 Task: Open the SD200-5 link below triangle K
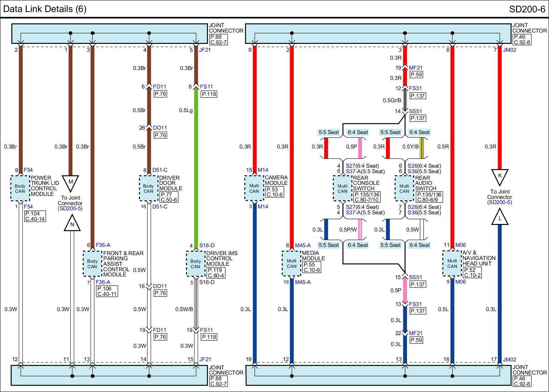[499, 202]
